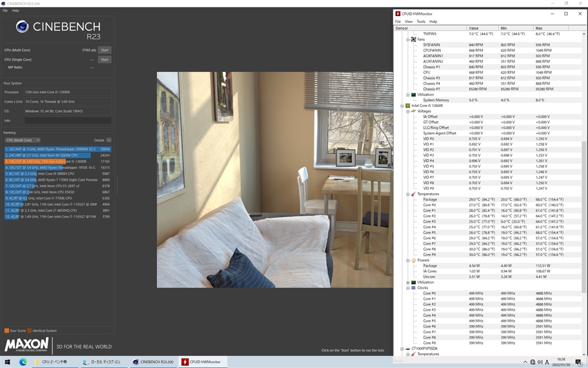
Task: Open Cinebench File menu
Action: click(5, 10)
